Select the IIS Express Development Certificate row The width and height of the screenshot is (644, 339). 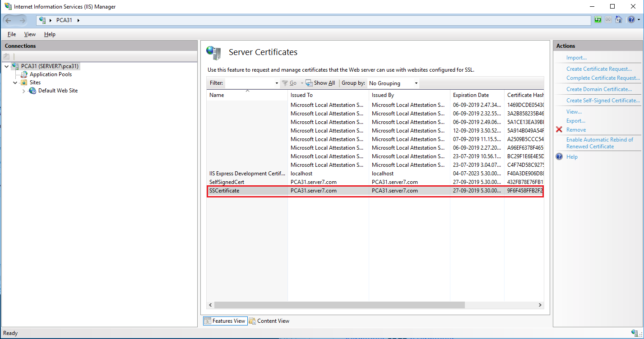click(375, 174)
